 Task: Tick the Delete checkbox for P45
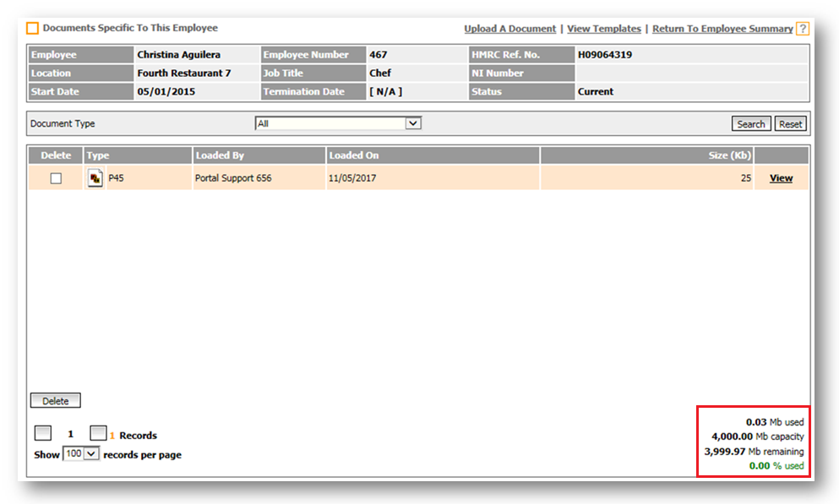[x=56, y=178]
